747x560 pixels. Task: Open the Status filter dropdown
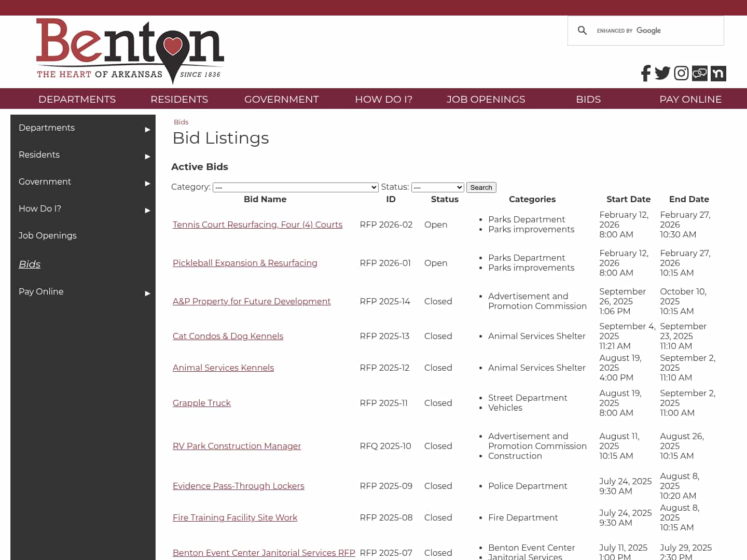(x=437, y=187)
